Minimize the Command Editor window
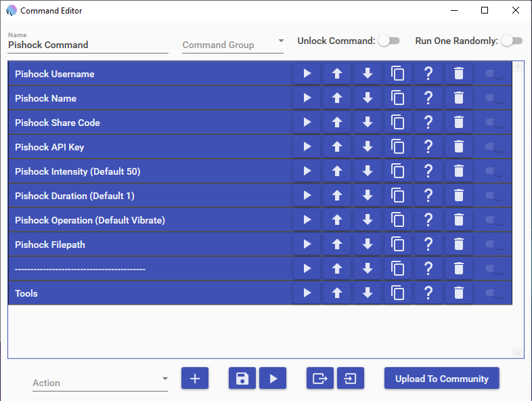The width and height of the screenshot is (532, 401). click(454, 11)
